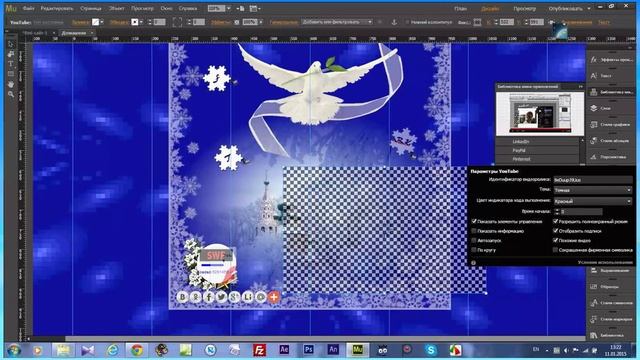
Task: Toggle Разрешить полноэкранный режим checkbox
Action: pos(555,221)
